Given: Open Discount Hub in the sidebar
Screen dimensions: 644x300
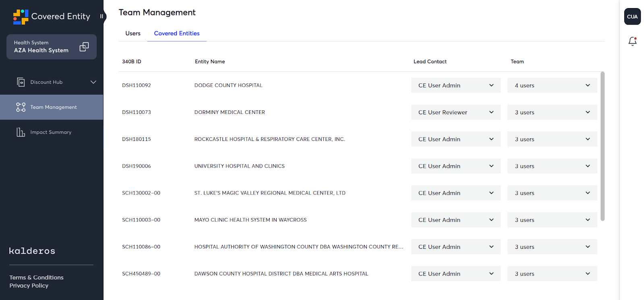Looking at the screenshot, I should [52, 82].
